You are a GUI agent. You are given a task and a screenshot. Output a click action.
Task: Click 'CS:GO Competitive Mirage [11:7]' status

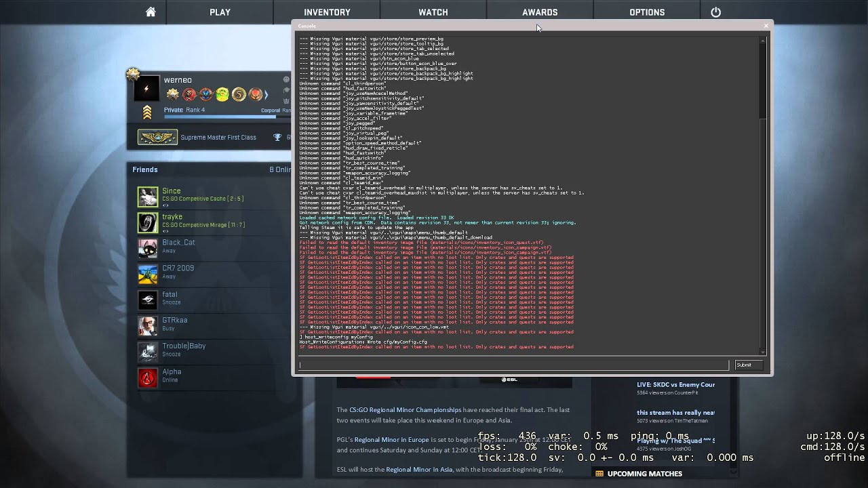click(x=203, y=224)
